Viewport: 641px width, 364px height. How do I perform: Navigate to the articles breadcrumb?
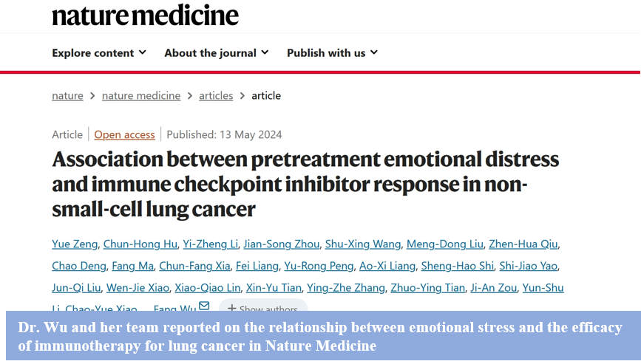[216, 95]
